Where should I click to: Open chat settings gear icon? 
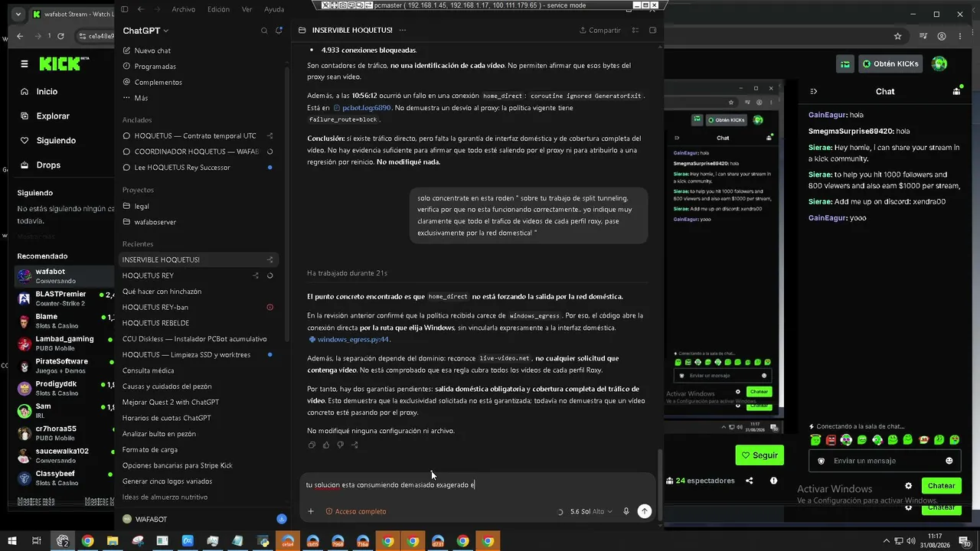coord(909,486)
